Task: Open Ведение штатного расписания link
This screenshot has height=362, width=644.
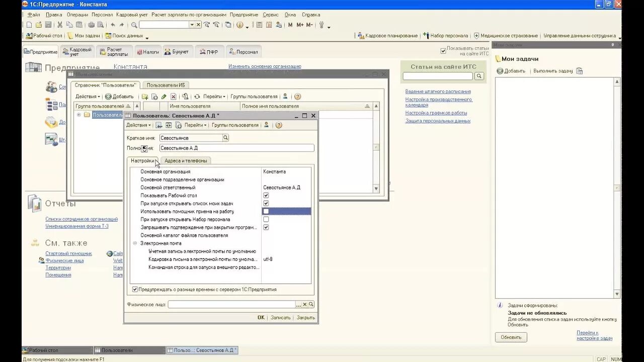Action: pos(438,92)
